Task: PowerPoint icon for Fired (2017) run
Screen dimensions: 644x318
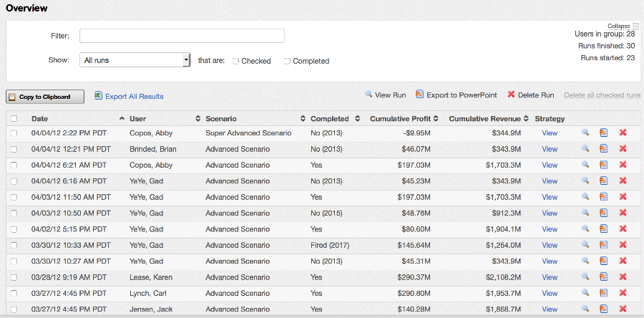Action: click(x=603, y=244)
